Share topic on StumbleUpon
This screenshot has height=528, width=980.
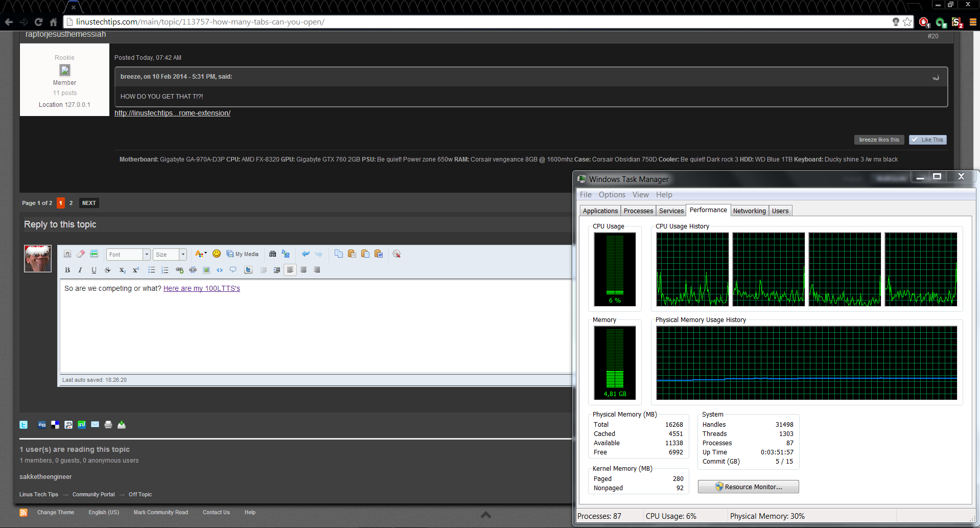point(82,425)
